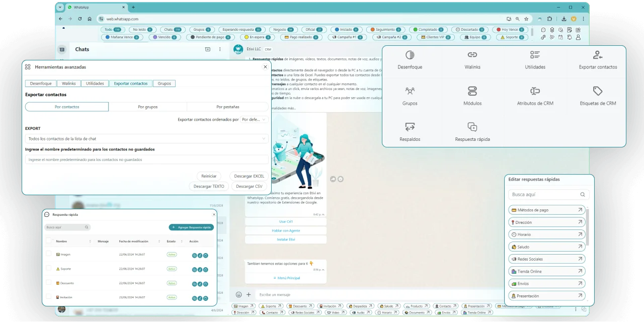Expand the 'Por defe...' sort order dropdown
The height and width of the screenshot is (322, 644).
click(x=254, y=120)
